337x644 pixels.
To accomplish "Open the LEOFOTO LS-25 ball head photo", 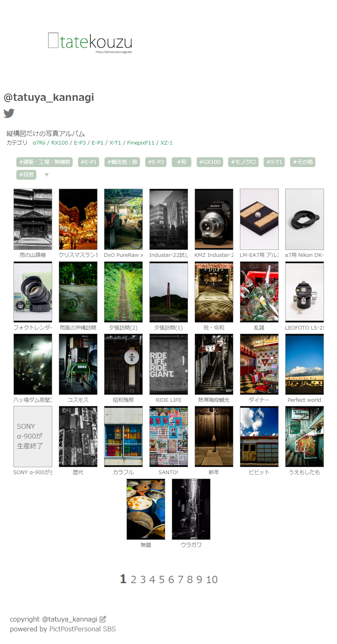I will point(304,292).
